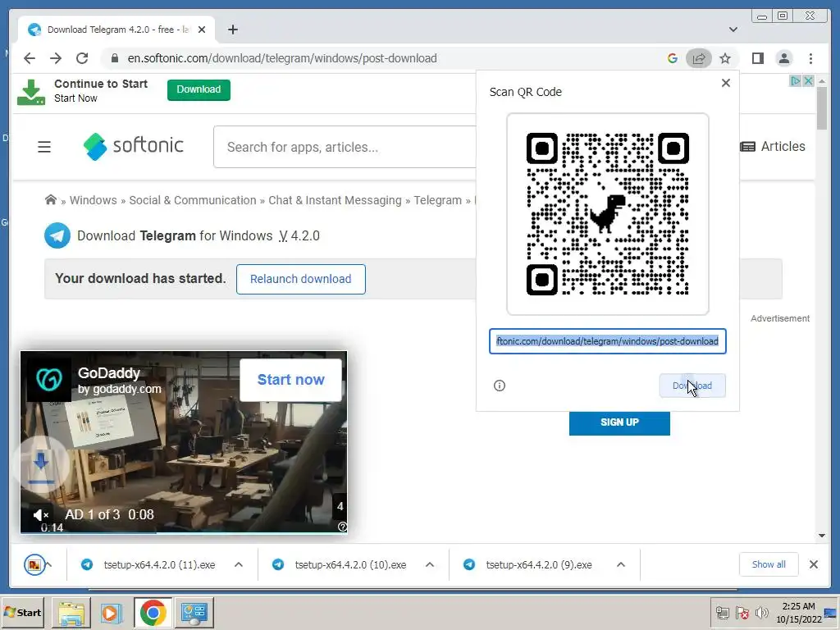The image size is (840, 630).
Task: Close the Download Telegram tab
Action: pos(202,30)
